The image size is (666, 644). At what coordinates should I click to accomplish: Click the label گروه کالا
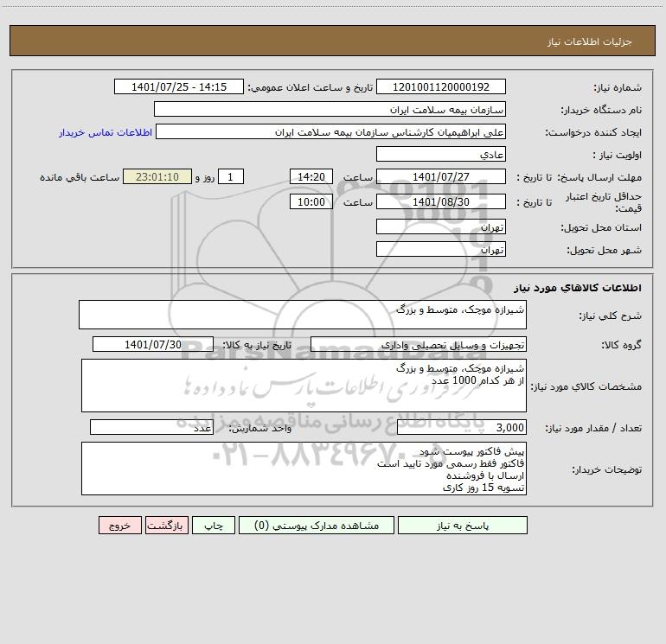pos(621,345)
